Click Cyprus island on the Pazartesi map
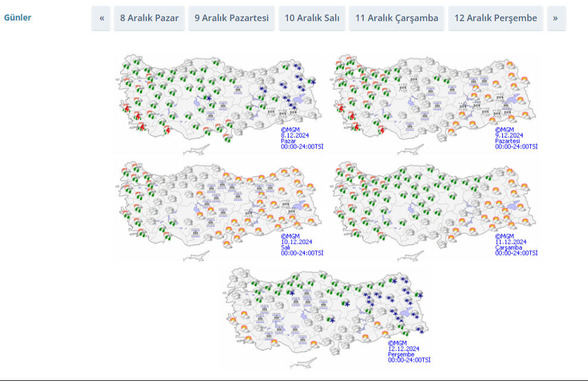Screen dimensions: 588x381 [x=411, y=150]
